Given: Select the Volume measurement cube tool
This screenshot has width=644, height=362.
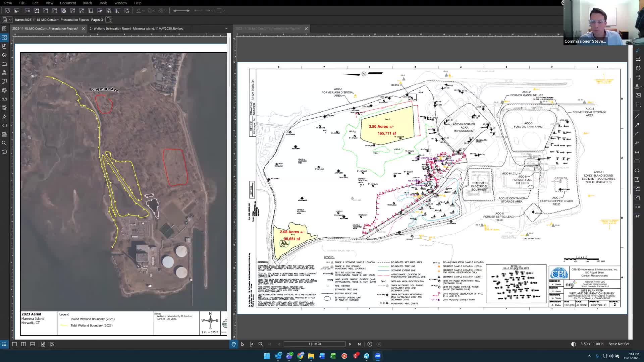Looking at the screenshot, I should (x=64, y=11).
